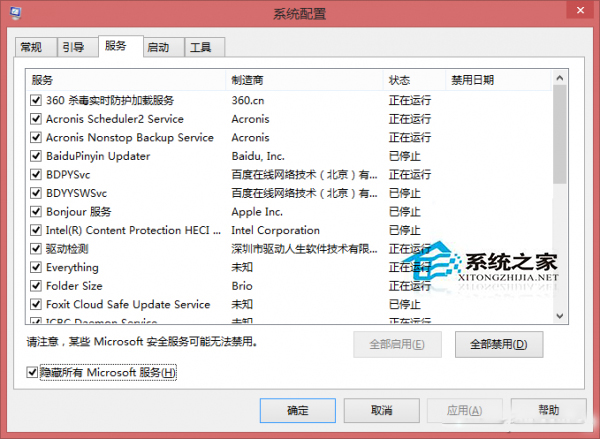Click the Intel Corporation manufacturer cell

[276, 230]
